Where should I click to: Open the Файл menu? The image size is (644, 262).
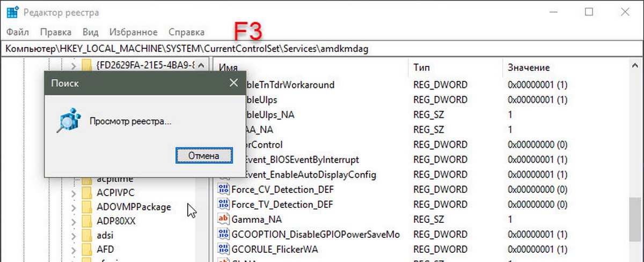[x=18, y=32]
